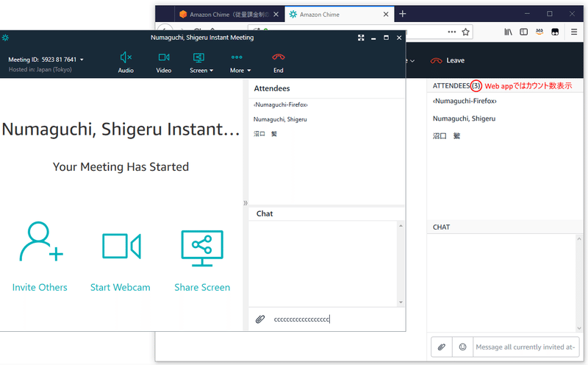Open the More options menu
This screenshot has height=365, width=588.
240,63
